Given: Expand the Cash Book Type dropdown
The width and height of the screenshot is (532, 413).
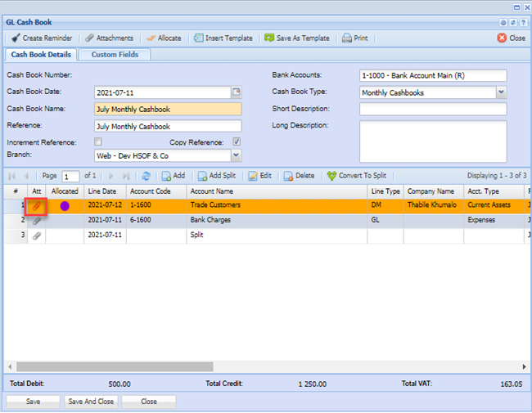Looking at the screenshot, I should pyautogui.click(x=501, y=92).
